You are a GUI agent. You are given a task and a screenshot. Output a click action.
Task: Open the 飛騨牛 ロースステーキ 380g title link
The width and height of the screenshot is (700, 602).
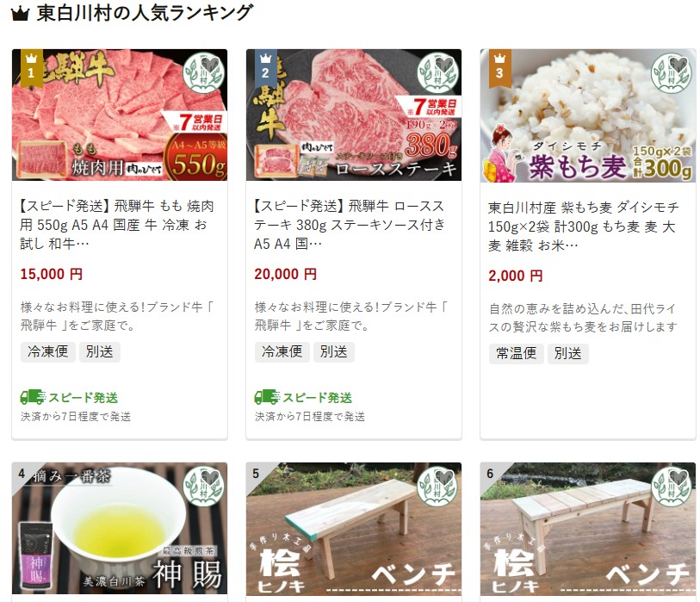(x=350, y=225)
